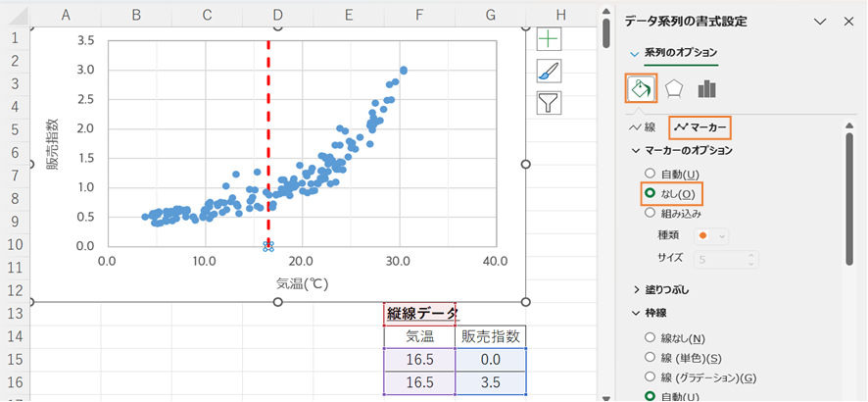The image size is (868, 402).
Task: Select the Fill & Line paint bucket icon
Action: pyautogui.click(x=641, y=88)
